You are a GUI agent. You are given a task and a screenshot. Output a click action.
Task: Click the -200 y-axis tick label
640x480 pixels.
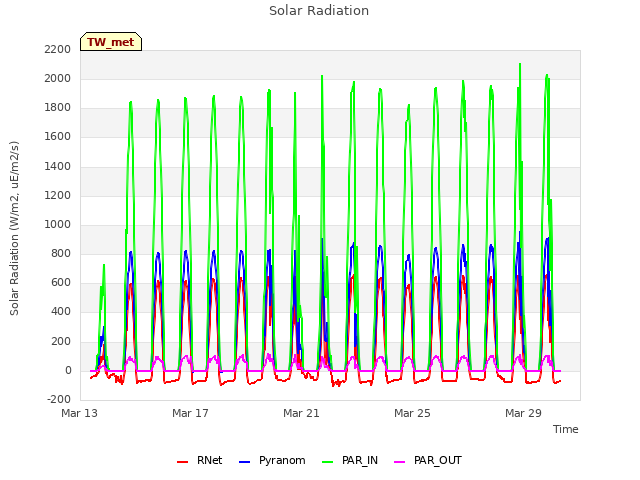tap(59, 400)
